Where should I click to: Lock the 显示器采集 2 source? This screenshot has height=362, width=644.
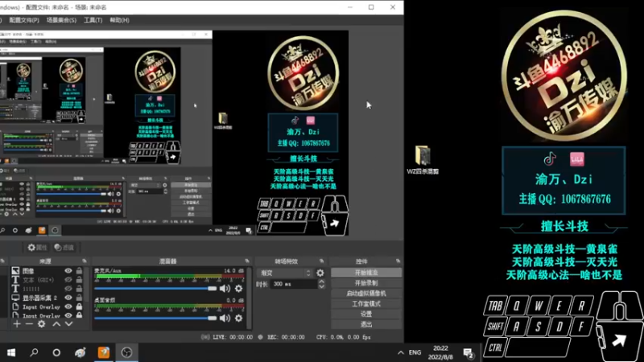79,298
